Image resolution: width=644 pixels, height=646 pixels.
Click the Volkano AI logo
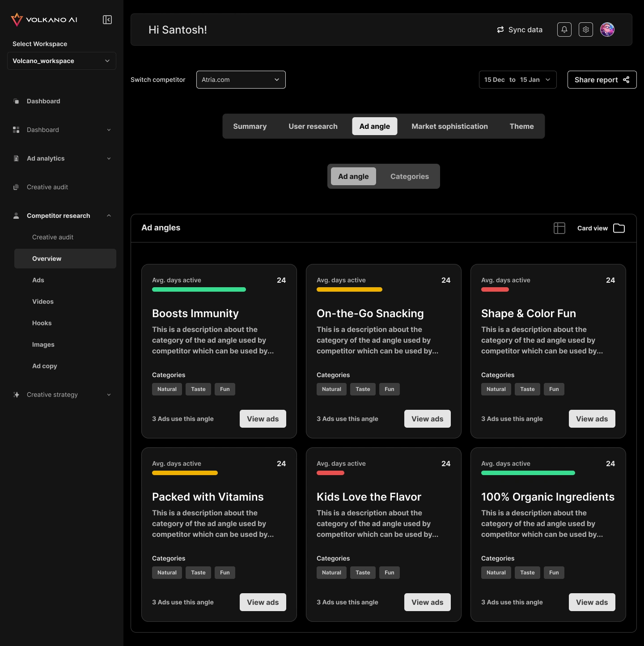point(44,20)
